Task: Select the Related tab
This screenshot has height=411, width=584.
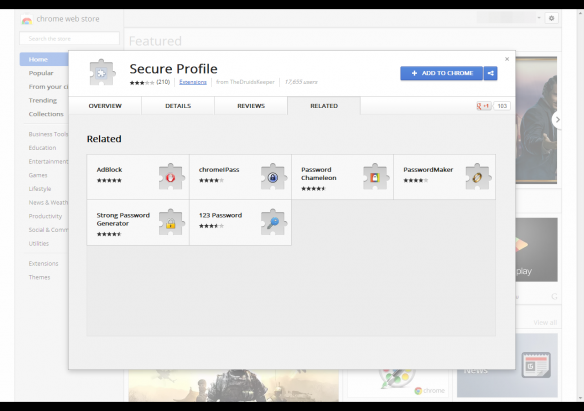Action: tap(324, 106)
